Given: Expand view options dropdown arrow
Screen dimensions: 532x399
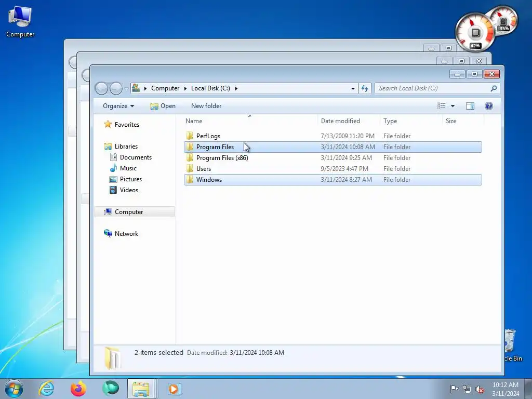Looking at the screenshot, I should click(453, 106).
